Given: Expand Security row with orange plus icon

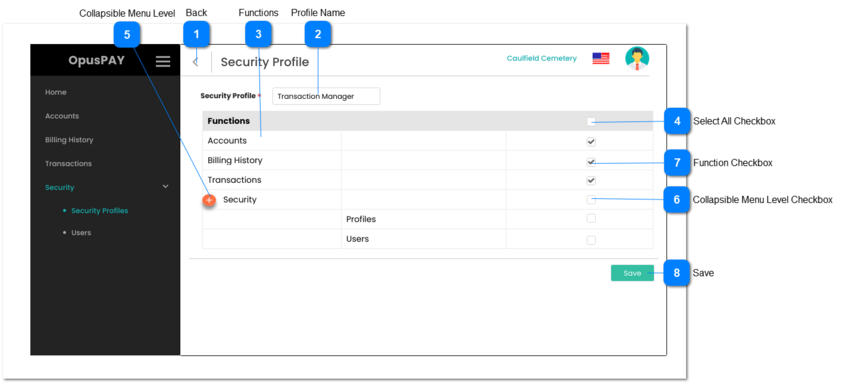Looking at the screenshot, I should tap(209, 200).
